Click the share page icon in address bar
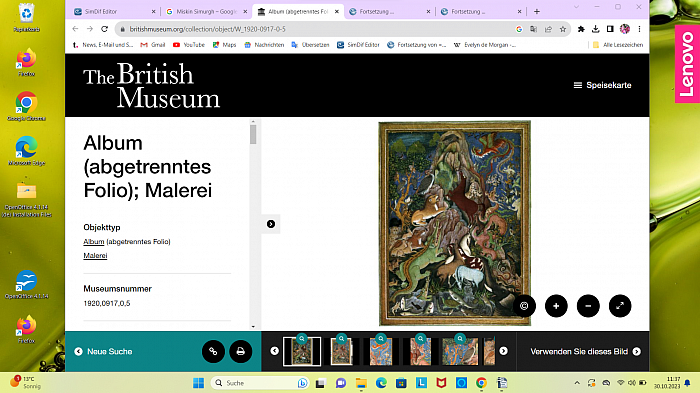The height and width of the screenshot is (393, 700). coord(548,29)
